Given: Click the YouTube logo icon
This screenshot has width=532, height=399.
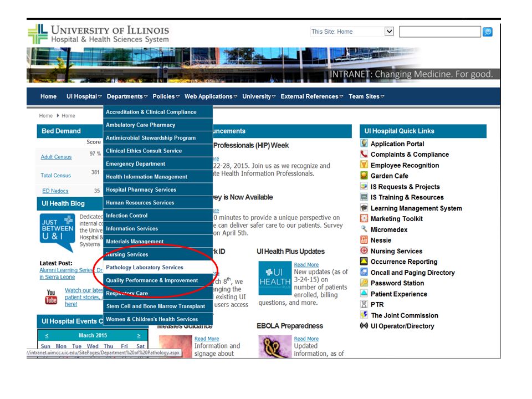Looking at the screenshot, I should pyautogui.click(x=51, y=296).
